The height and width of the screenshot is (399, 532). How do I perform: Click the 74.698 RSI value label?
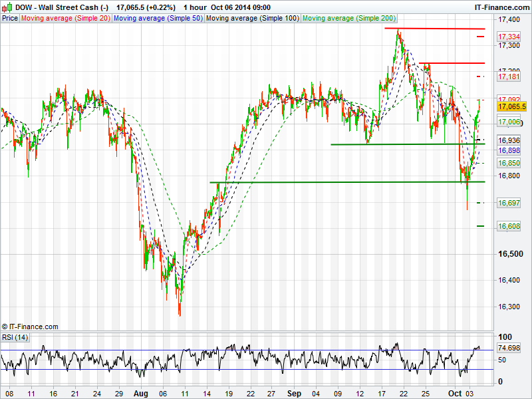pos(509,348)
